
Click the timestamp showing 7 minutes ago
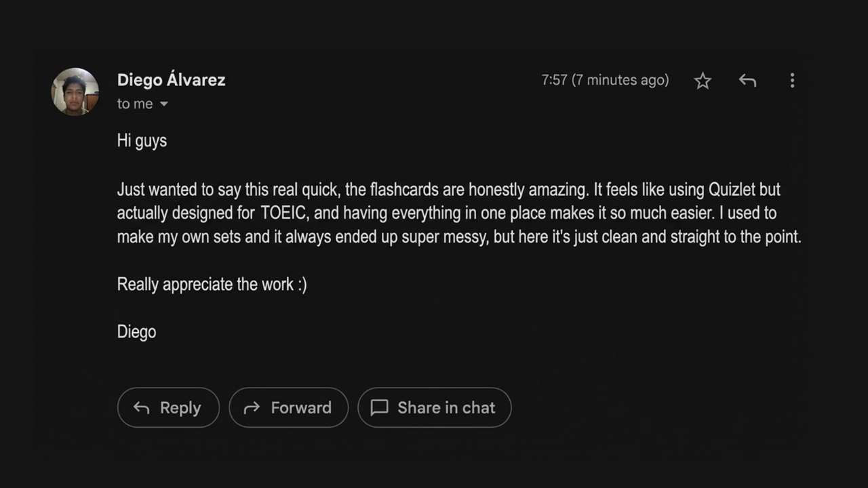point(605,80)
